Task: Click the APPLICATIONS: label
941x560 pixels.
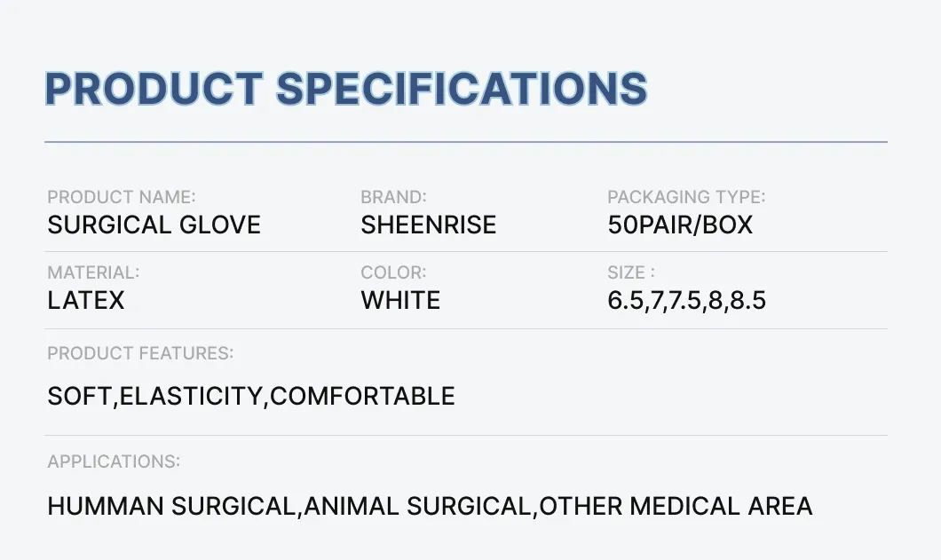Action: [x=114, y=461]
